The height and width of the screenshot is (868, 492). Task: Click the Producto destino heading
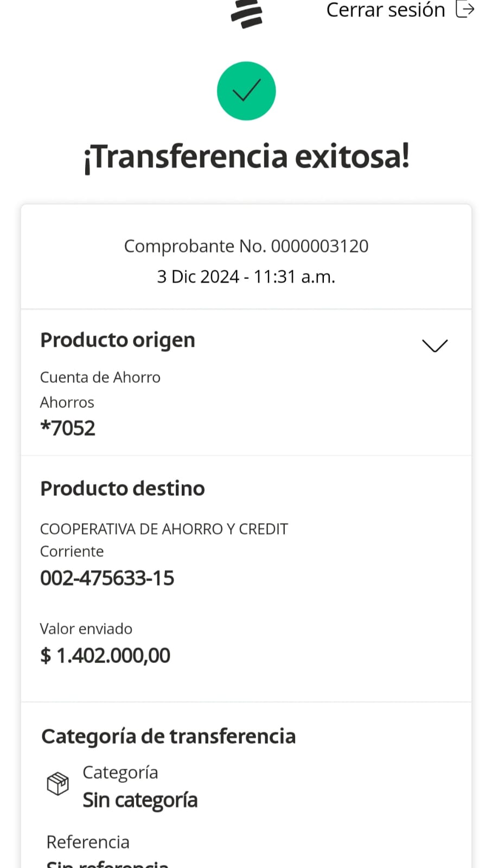pyautogui.click(x=123, y=488)
